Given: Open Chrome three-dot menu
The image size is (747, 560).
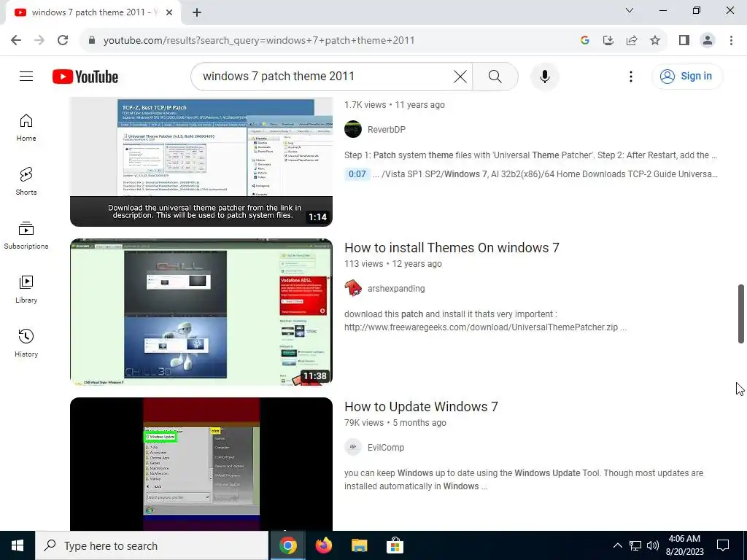Looking at the screenshot, I should 731,40.
